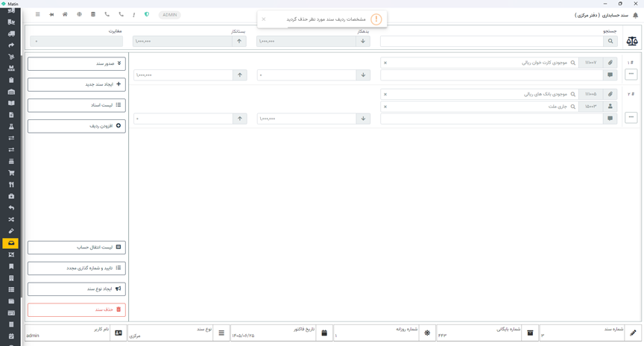
Task: Click افزودن ردیف add row button
Action: pyautogui.click(x=77, y=126)
